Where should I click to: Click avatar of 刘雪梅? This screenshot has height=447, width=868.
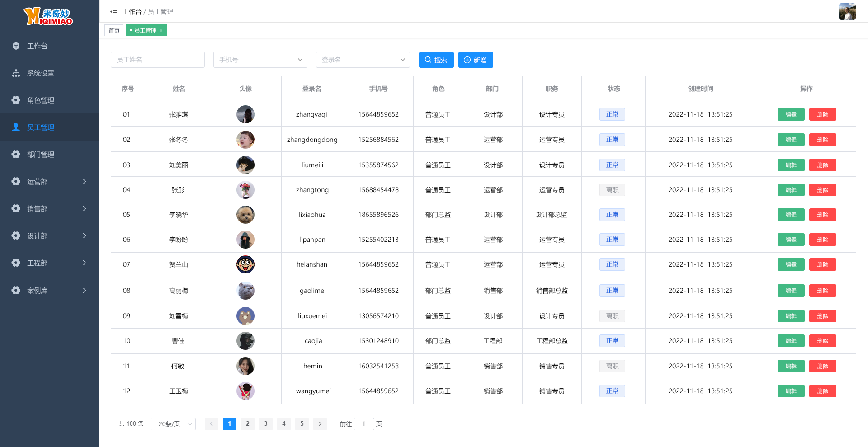(x=245, y=316)
